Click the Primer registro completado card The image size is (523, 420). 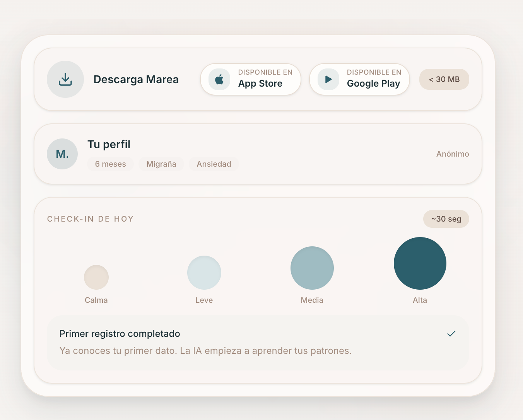click(258, 343)
